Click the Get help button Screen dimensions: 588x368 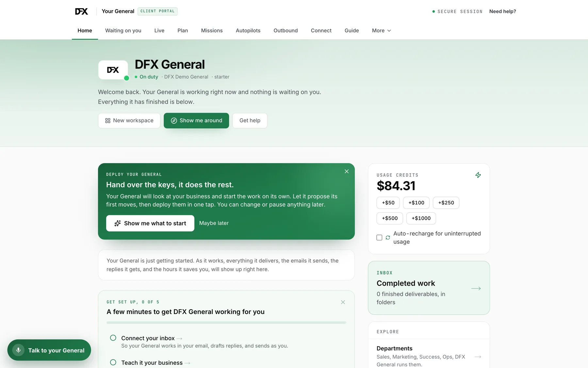[250, 121]
